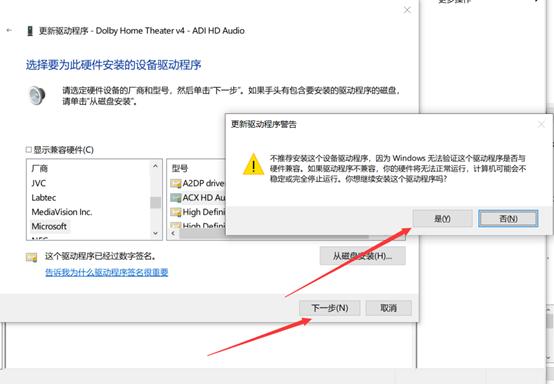Click the speaker device icon
Screen dimensions: 554x384
pos(37,95)
